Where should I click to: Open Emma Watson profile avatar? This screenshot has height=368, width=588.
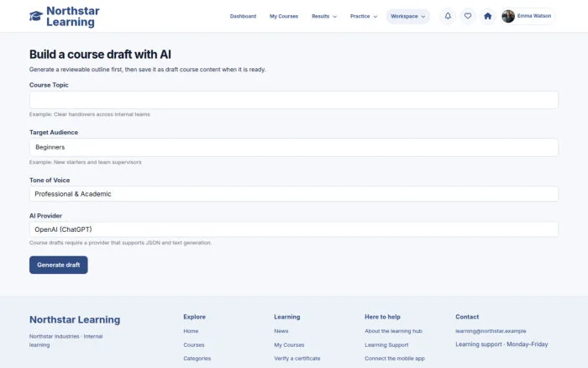(x=508, y=16)
